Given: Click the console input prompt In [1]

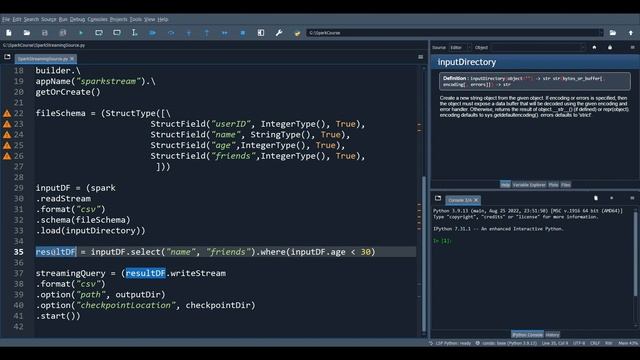Looking at the screenshot, I should tap(442, 241).
